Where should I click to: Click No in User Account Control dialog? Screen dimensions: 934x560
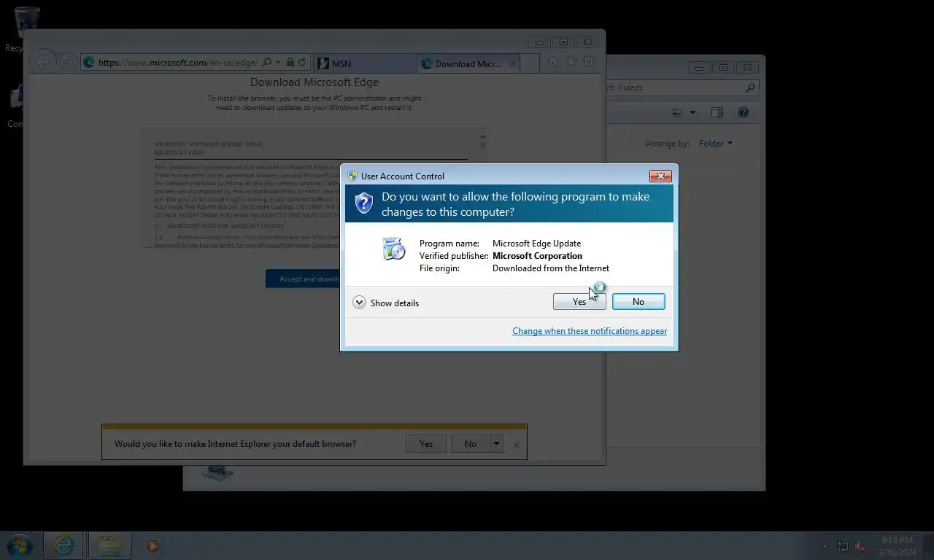click(638, 302)
